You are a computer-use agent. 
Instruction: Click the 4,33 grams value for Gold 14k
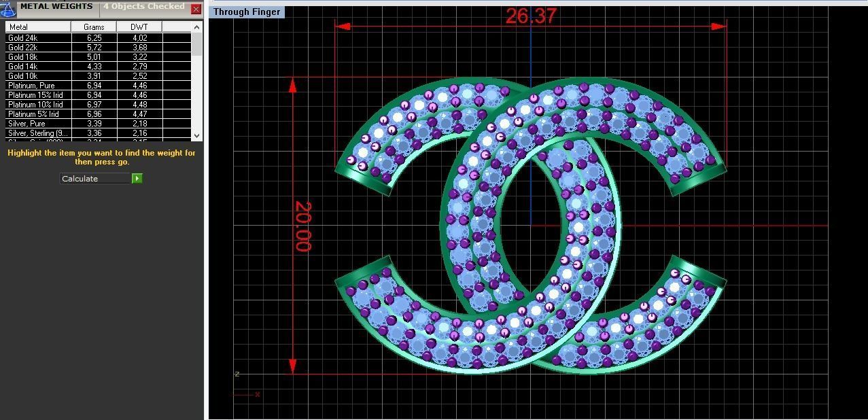click(94, 67)
